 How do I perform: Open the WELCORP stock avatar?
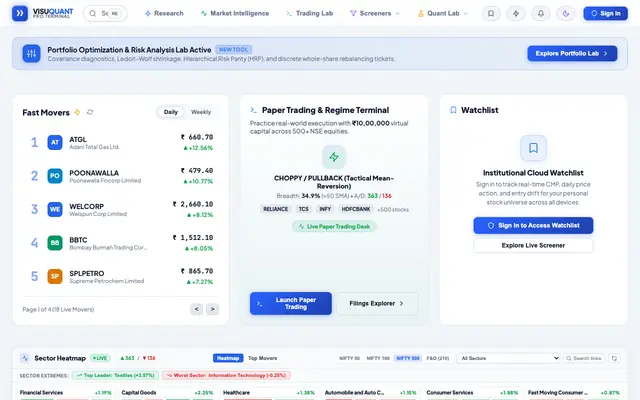tap(55, 209)
